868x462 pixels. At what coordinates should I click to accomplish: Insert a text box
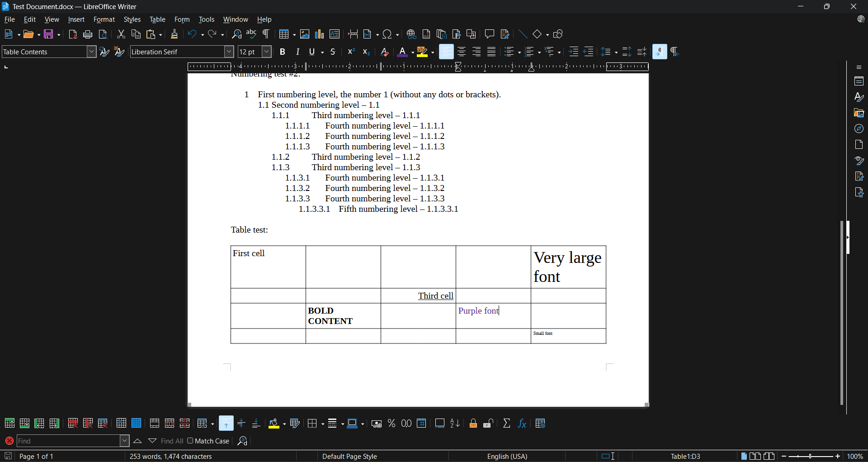[335, 34]
